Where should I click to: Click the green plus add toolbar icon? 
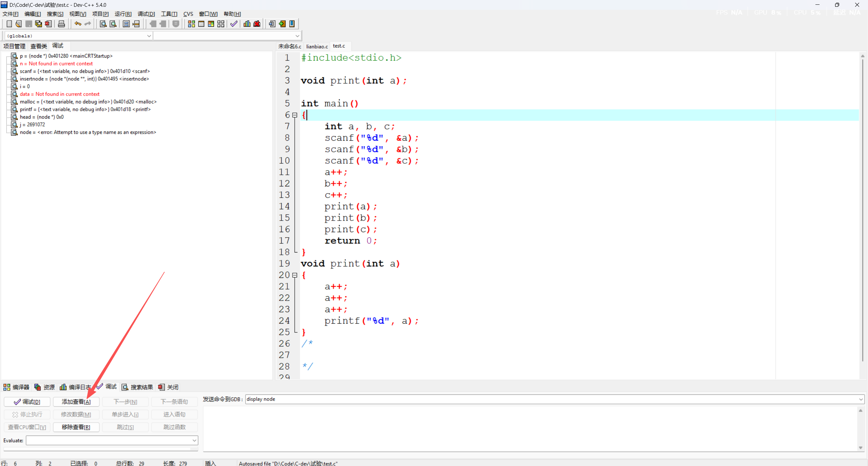click(x=282, y=24)
